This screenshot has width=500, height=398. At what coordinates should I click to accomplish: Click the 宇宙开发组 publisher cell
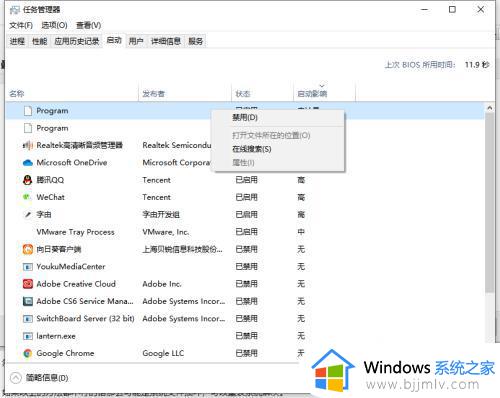coord(161,215)
